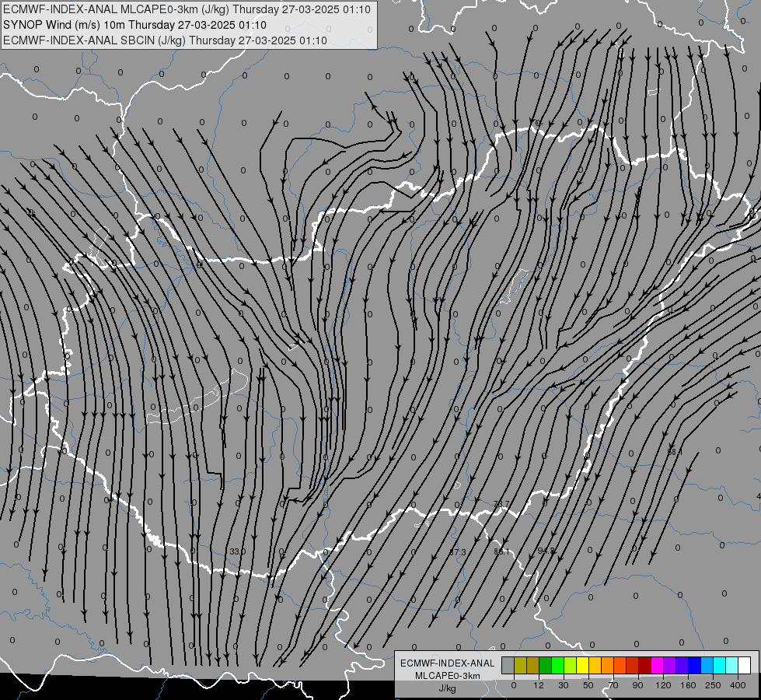
Task: Click the 33.0 value on the map
Action: pyautogui.click(x=237, y=551)
